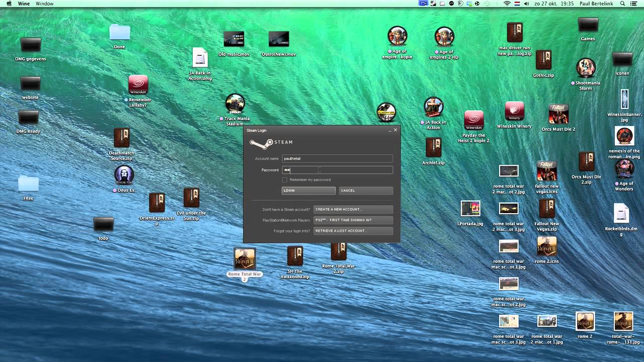Open the Wine menu

pos(24,4)
